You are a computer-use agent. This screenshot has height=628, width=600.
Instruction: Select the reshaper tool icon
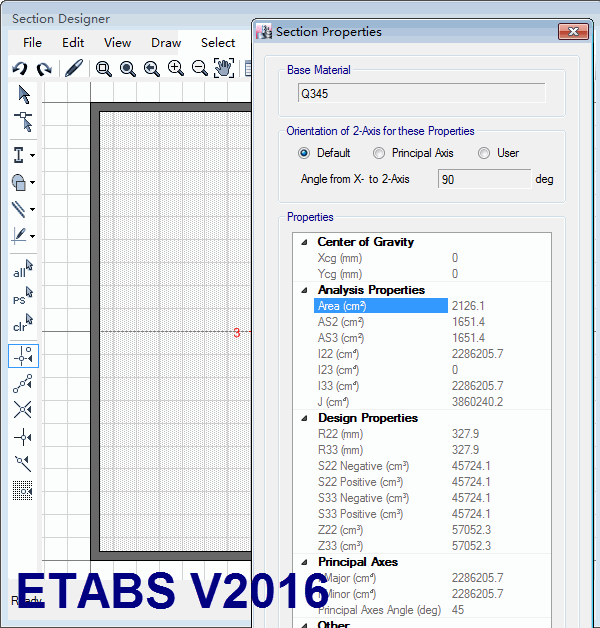point(24,122)
